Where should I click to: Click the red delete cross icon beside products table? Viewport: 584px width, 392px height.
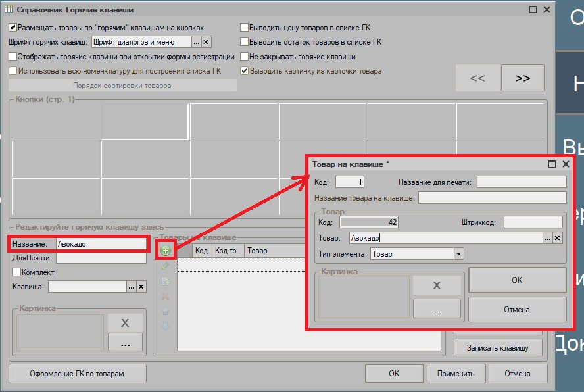click(166, 296)
